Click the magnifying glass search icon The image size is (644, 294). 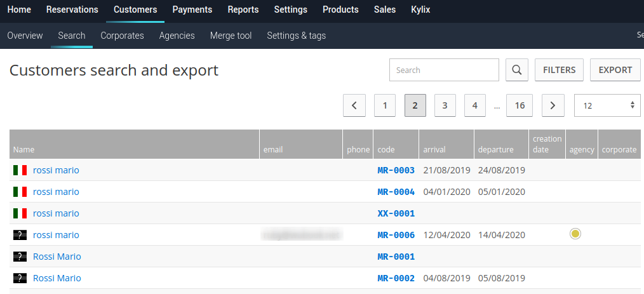517,70
